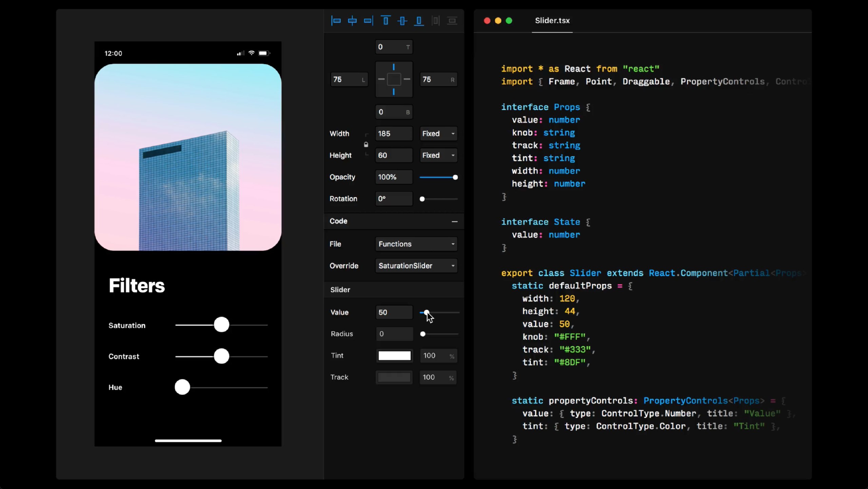
Task: Toggle the left constraint pin
Action: pyautogui.click(x=381, y=79)
